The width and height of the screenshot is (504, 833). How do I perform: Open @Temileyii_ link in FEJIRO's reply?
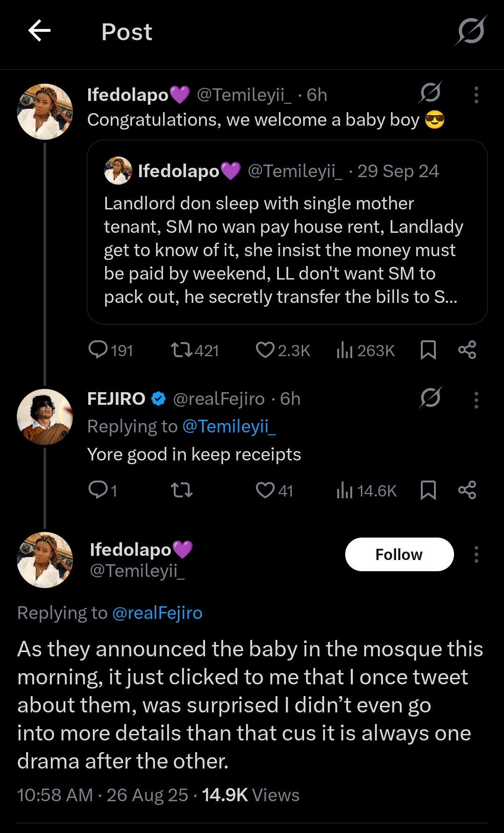click(228, 426)
